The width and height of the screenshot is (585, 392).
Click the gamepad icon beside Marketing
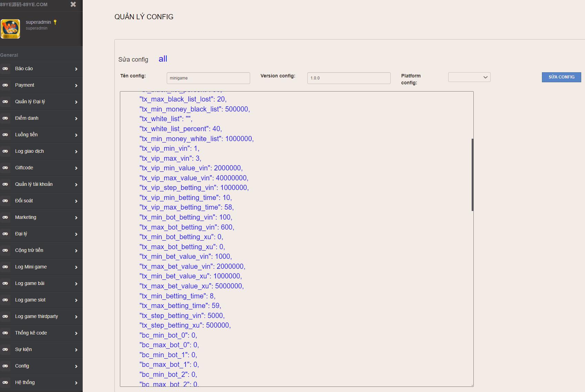point(5,218)
